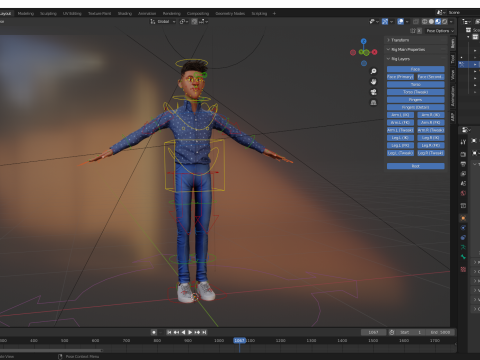Play the animation in reverse
Viewport: 480px width, 360px height.
pyautogui.click(x=183, y=332)
